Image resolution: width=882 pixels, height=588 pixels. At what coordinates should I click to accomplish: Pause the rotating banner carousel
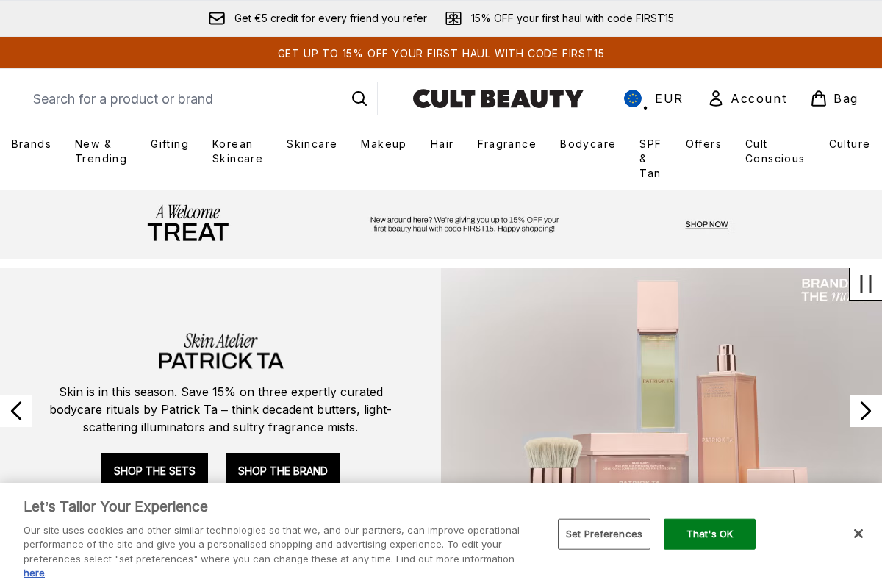tap(865, 284)
